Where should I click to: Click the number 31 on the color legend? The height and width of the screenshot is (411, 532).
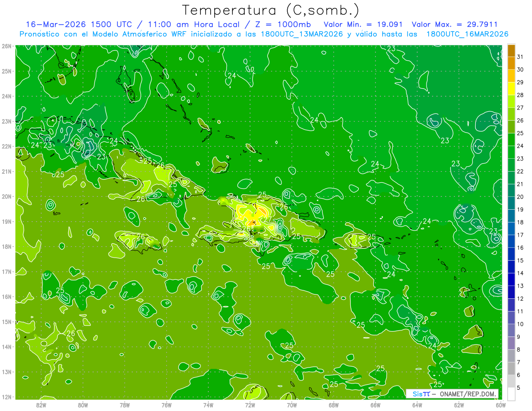[520, 57]
